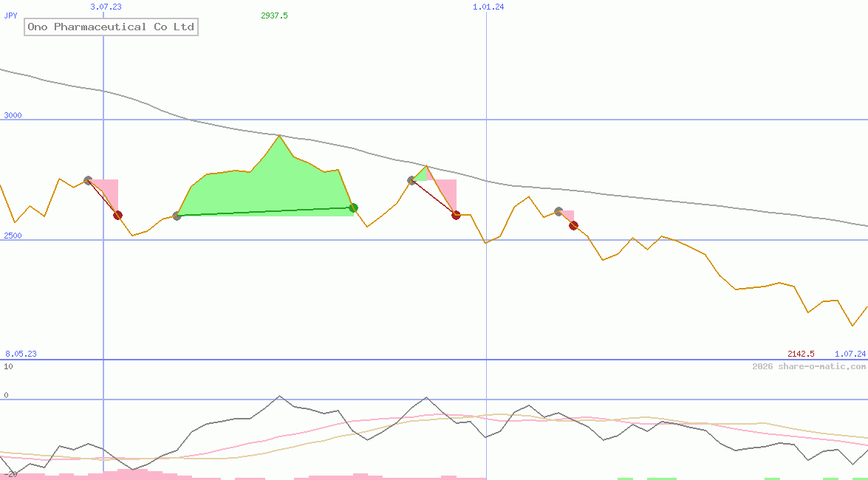Click the 3000 price level label
Screen dimensions: 868x480
[13, 115]
